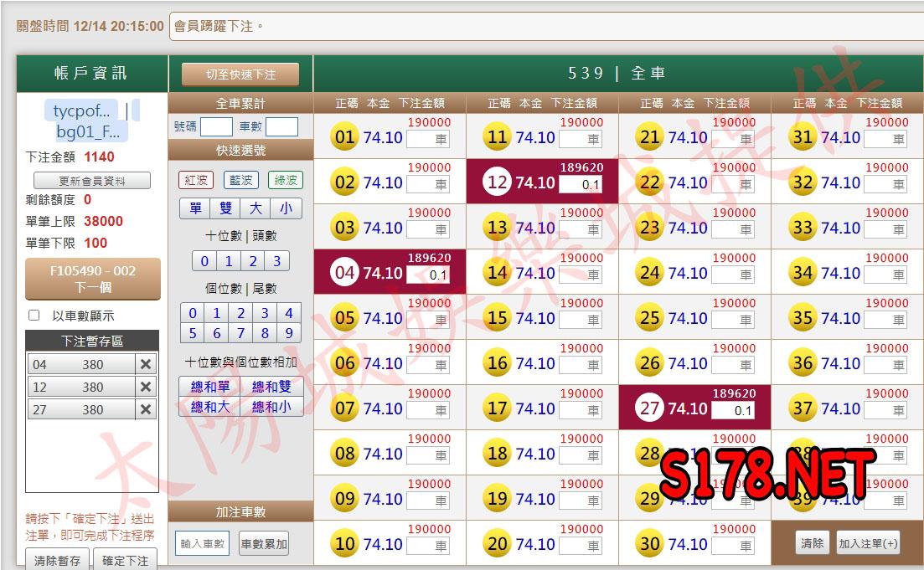This screenshot has height=570, width=924.
Task: Select yellow ball number 03
Action: tap(345, 228)
